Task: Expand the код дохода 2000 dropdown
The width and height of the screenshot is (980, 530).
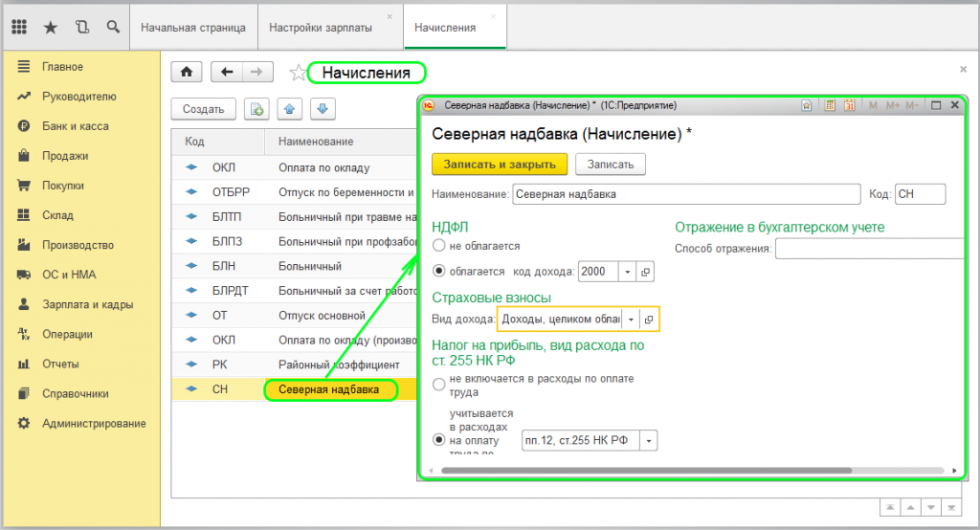Action: pyautogui.click(x=628, y=272)
